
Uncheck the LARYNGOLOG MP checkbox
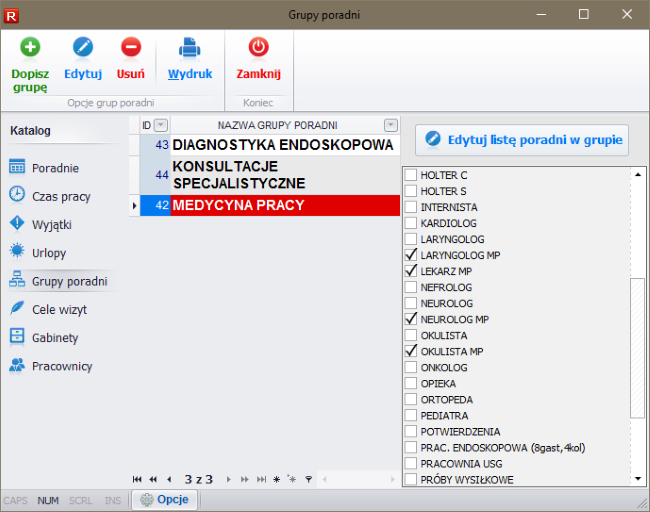click(411, 255)
